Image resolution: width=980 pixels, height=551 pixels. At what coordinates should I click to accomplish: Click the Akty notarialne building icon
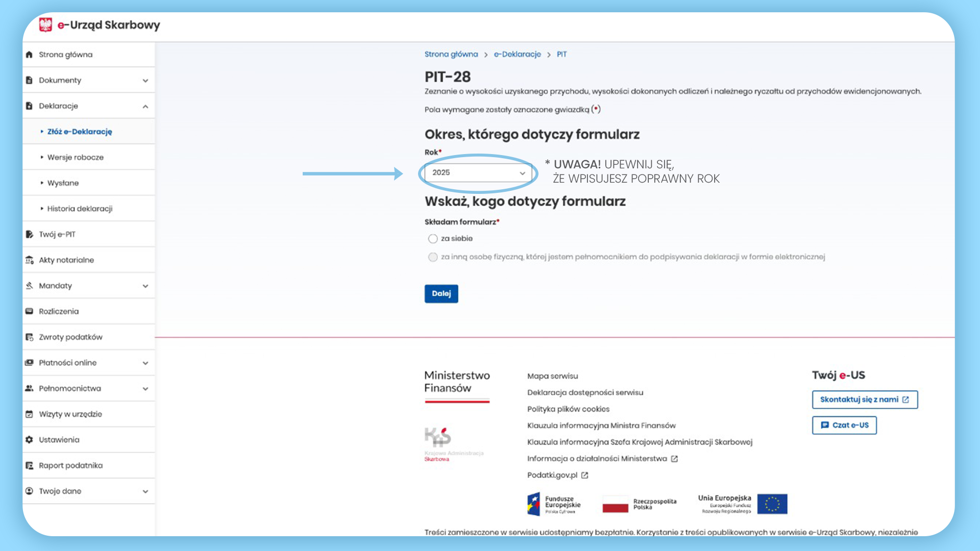[29, 260]
